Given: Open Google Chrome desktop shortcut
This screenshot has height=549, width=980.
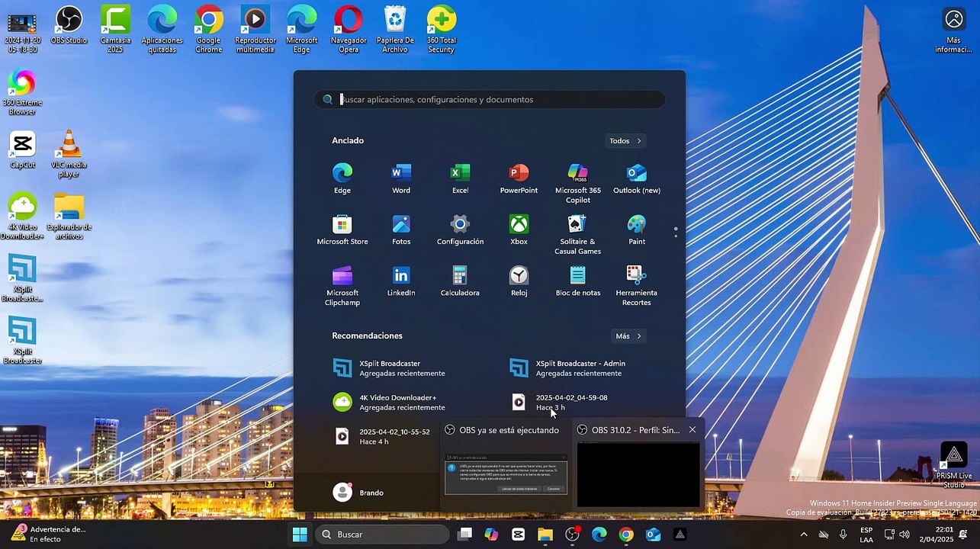Looking at the screenshot, I should 208,30.
